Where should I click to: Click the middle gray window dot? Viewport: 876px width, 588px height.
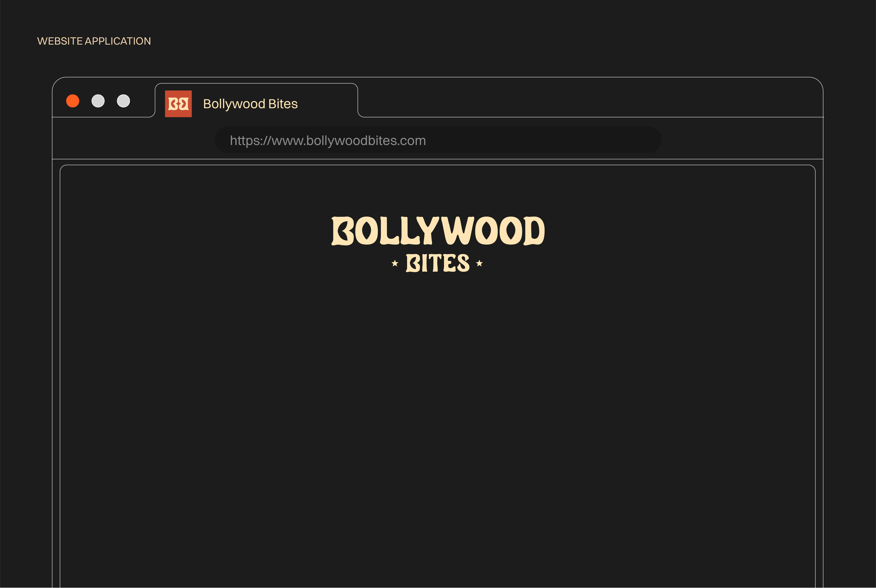tap(98, 101)
